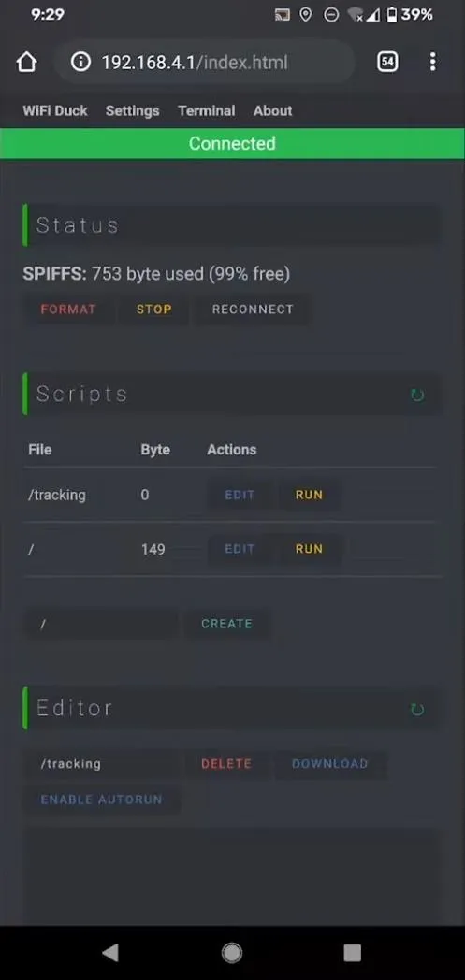Screen dimensions: 465x980
Task: Go to WiFi Duck home link
Action: point(55,110)
